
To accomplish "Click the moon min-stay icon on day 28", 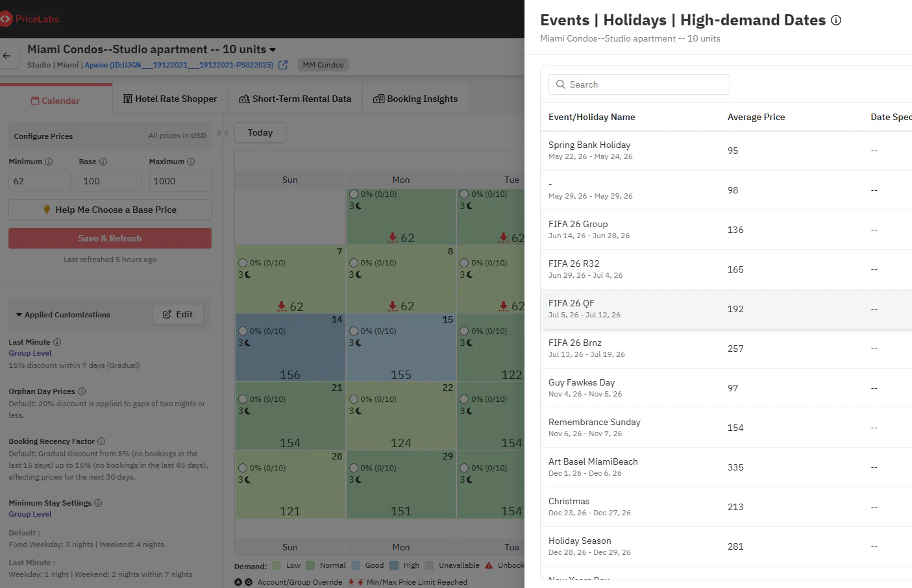I will point(247,480).
